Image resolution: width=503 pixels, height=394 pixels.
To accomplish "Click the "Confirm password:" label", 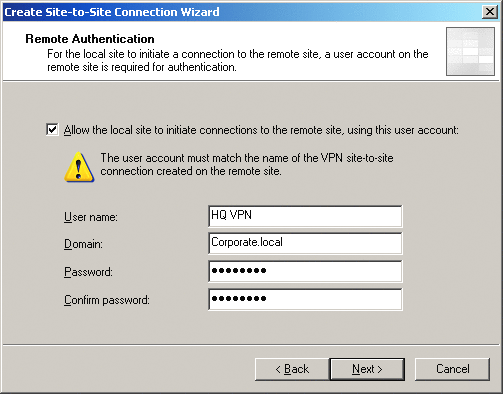I will tap(107, 300).
